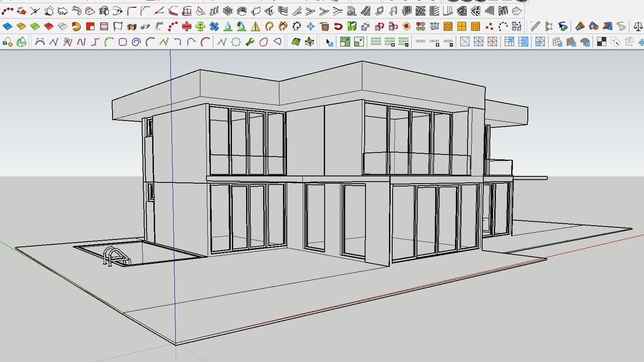Click the triple lines with minus icon

tap(404, 42)
